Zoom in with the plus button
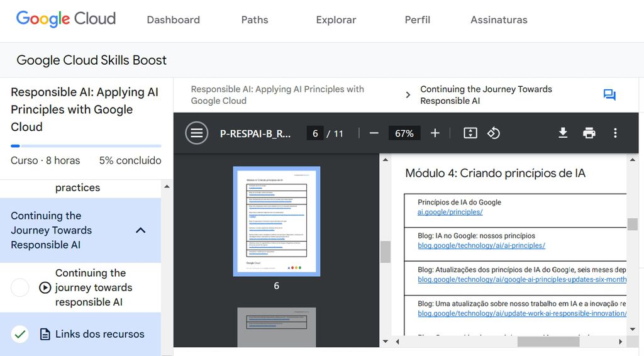Image resolution: width=644 pixels, height=356 pixels. 435,133
